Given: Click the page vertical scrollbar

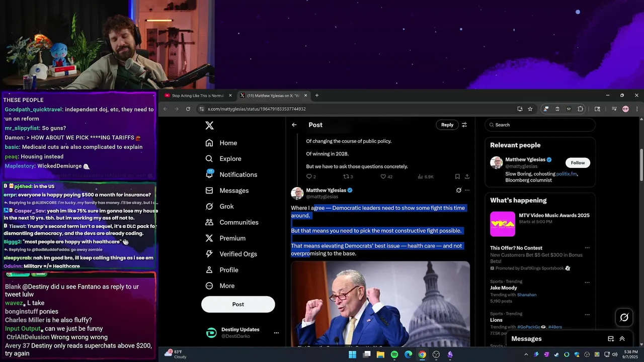Looking at the screenshot, I should point(641,165).
